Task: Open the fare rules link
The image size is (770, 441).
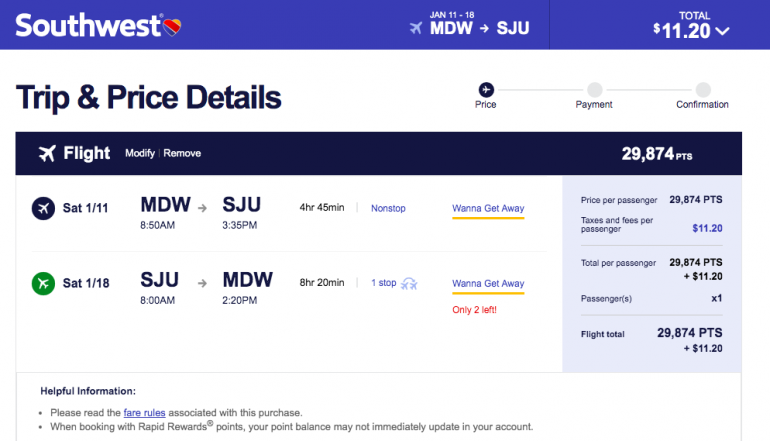Action: tap(146, 412)
